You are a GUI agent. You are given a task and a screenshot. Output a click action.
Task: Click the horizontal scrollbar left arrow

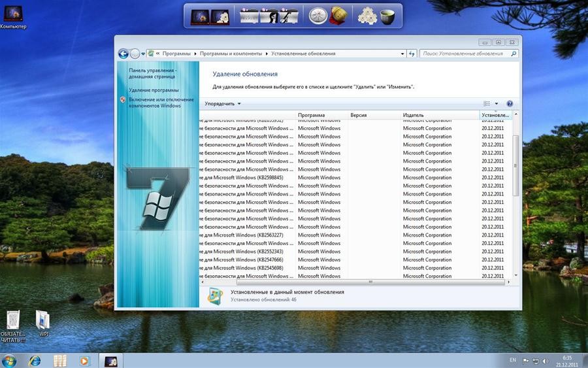point(203,282)
